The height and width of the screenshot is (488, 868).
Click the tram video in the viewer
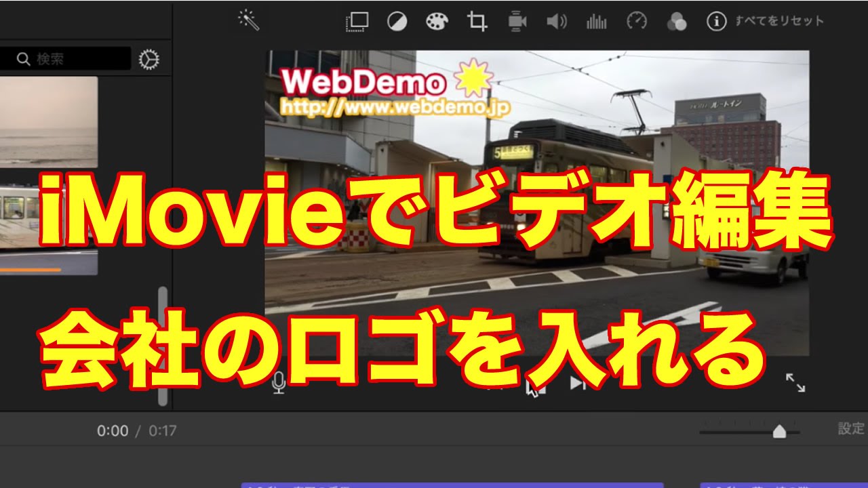pos(537,203)
